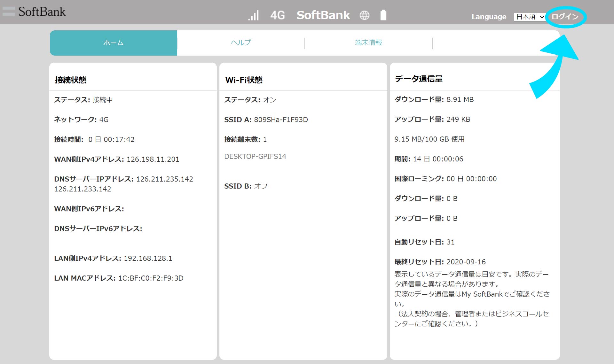Viewport: 614px width, 364px height.
Task: Click the connected device DESKTOP-GPIFS14
Action: 255,157
